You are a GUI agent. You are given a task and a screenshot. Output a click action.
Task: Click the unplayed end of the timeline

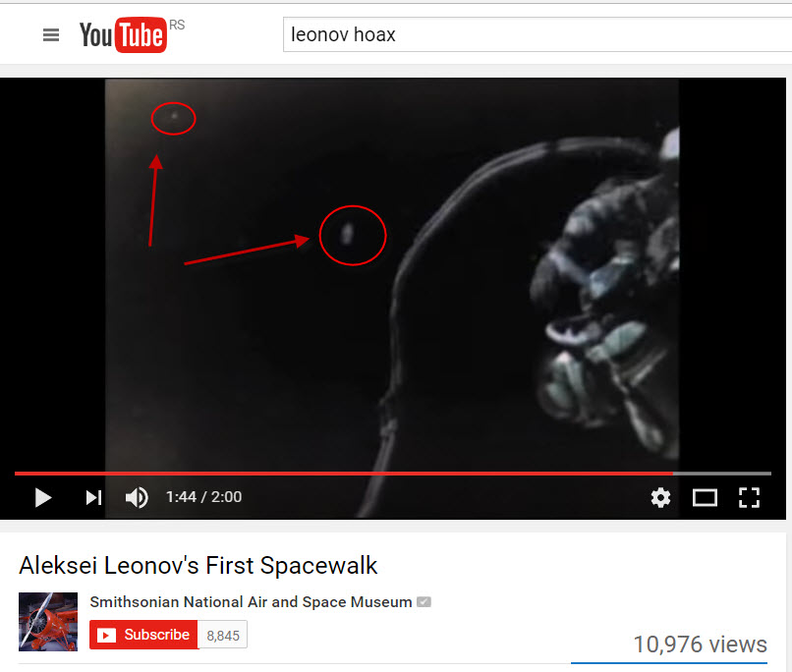(x=722, y=474)
